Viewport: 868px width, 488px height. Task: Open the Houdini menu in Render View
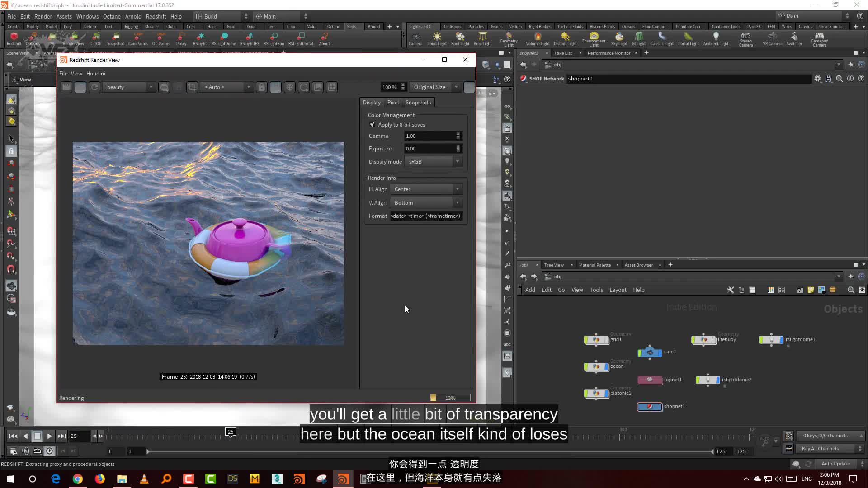click(95, 73)
